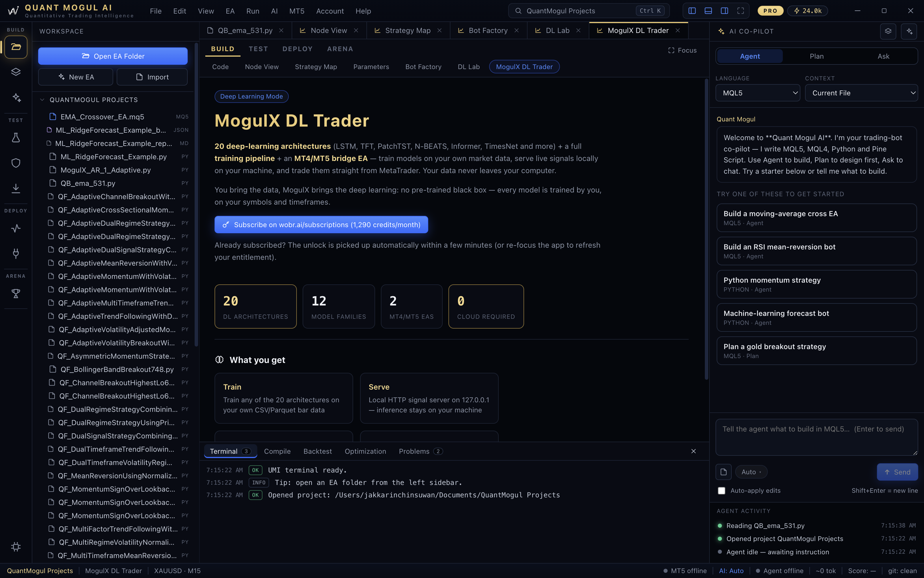Open the pulse activity icon under Deploy
This screenshot has width=924, height=578.
[x=16, y=228]
